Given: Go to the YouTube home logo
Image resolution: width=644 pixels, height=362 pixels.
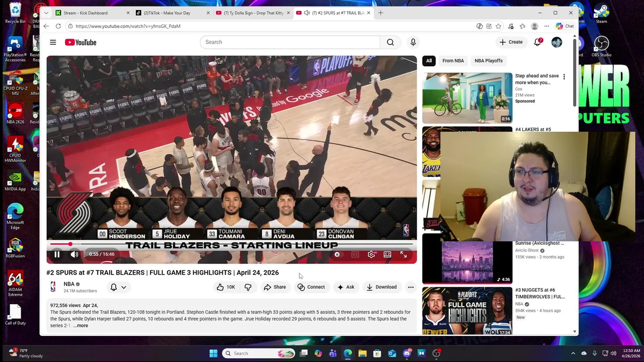Looking at the screenshot, I should [80, 42].
